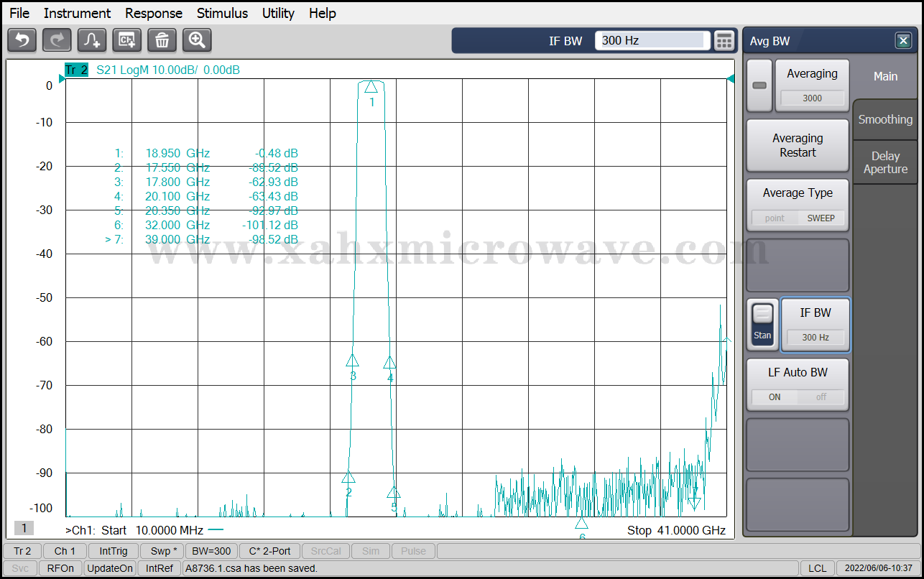Switch to the Smoothing tab
This screenshot has height=579, width=924.
(885, 119)
